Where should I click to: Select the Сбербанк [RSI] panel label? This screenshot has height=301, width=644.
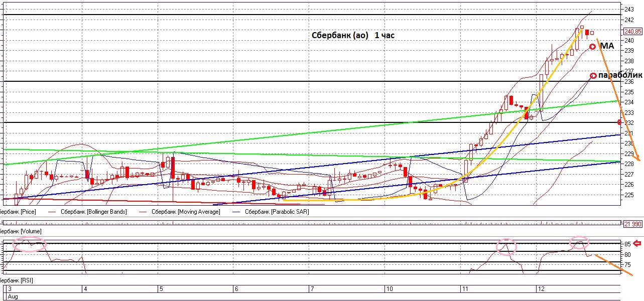(x=17, y=279)
